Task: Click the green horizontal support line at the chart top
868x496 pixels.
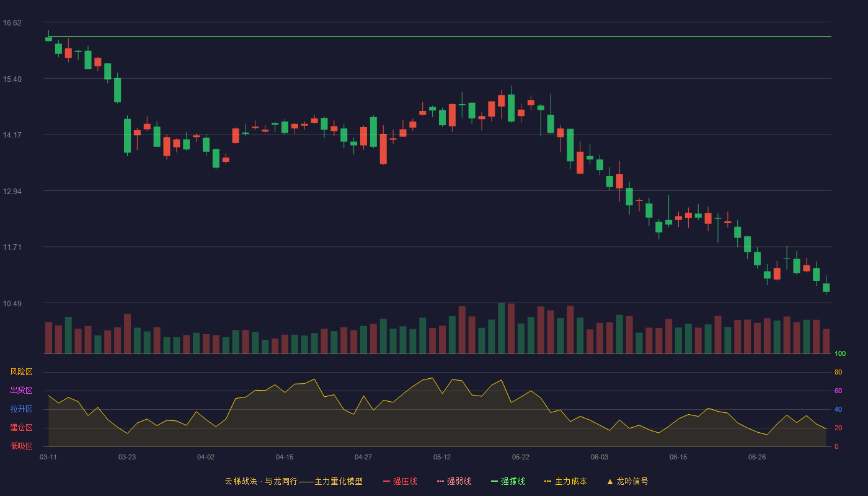Action: [x=440, y=37]
